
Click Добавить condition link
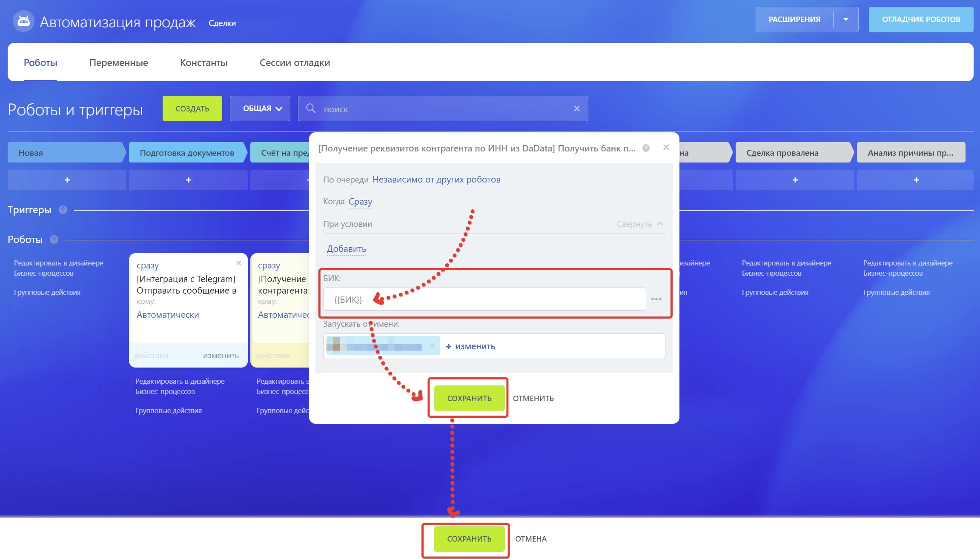click(346, 249)
